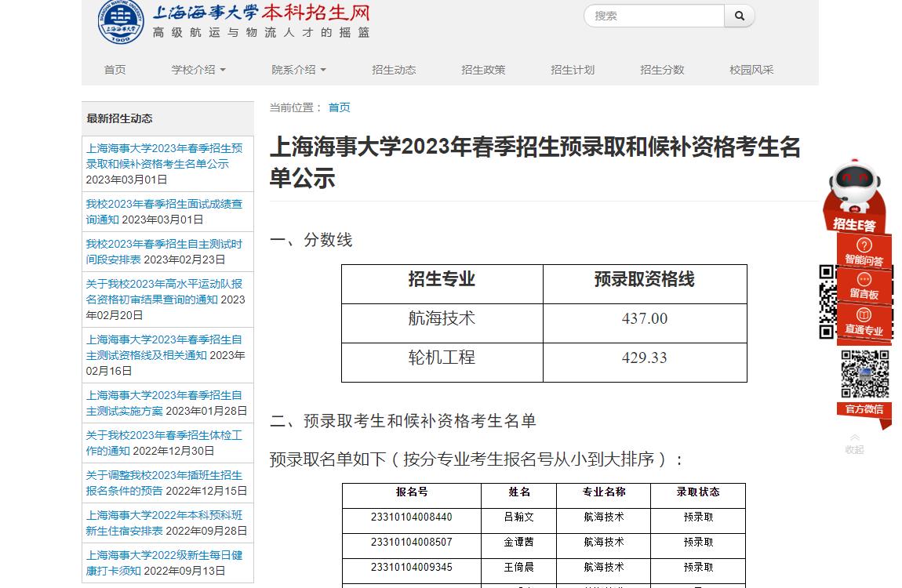This screenshot has height=588, width=902.
Task: Select the name 王倚晨
Action: [x=519, y=568]
